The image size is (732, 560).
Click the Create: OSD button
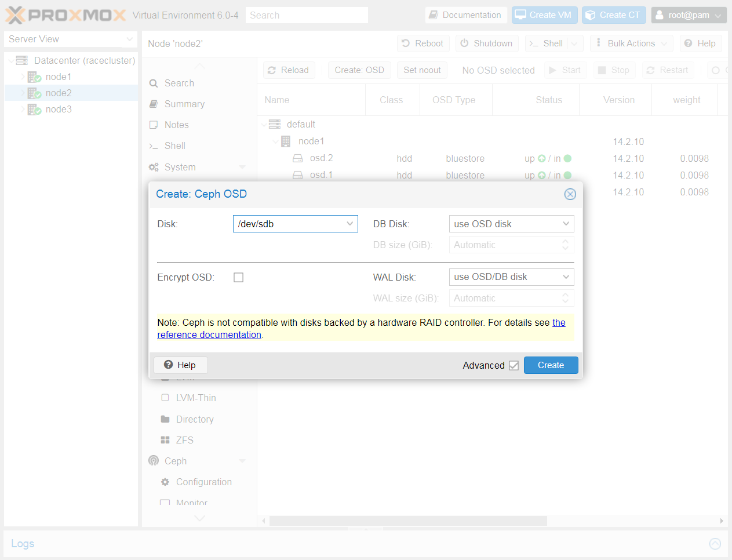click(359, 70)
